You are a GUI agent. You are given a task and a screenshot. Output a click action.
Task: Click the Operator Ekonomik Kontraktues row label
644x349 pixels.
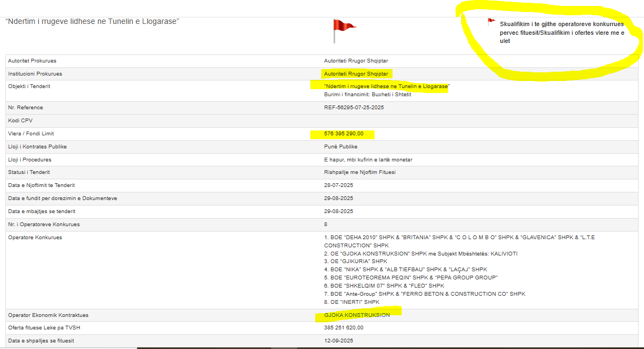click(48, 315)
